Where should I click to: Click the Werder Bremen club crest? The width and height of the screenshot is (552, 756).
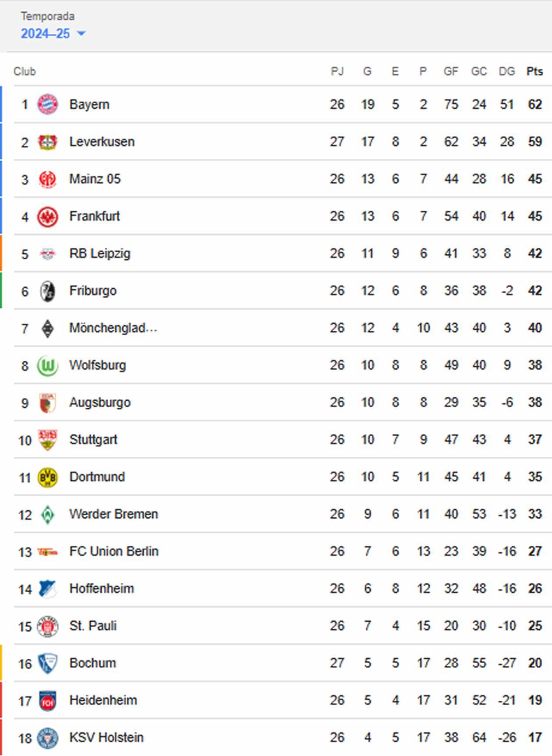point(48,514)
